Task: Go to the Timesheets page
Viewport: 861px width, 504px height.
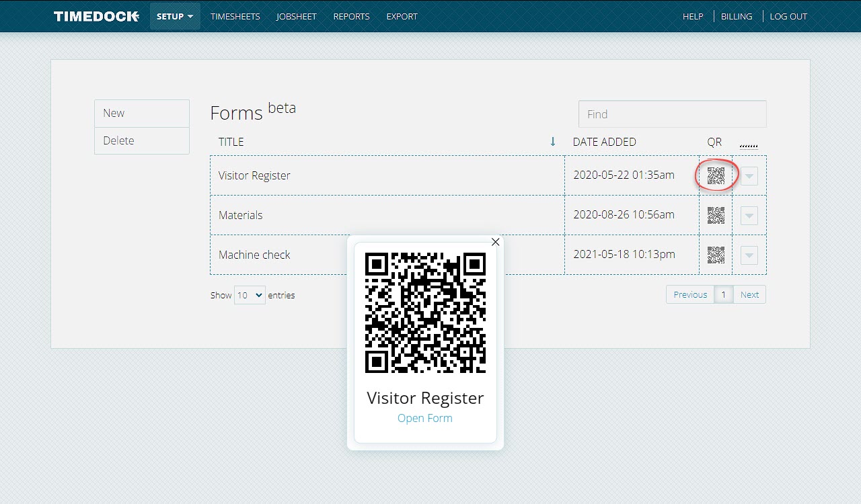Action: click(235, 16)
